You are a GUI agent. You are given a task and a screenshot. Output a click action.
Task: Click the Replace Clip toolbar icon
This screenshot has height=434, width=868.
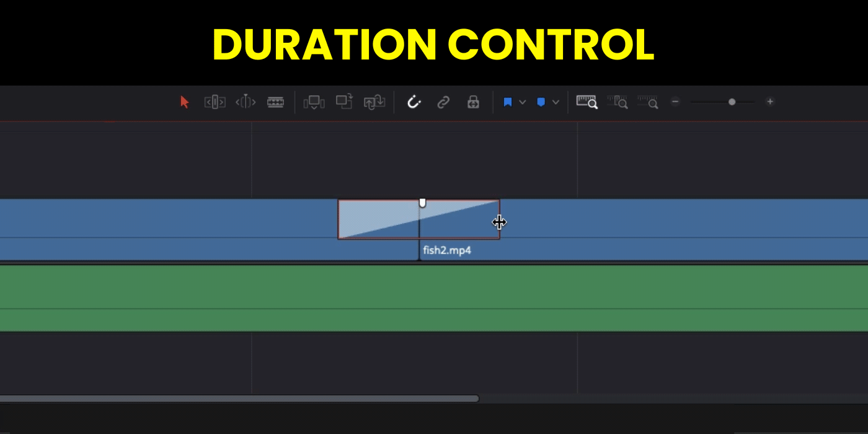pyautogui.click(x=374, y=102)
